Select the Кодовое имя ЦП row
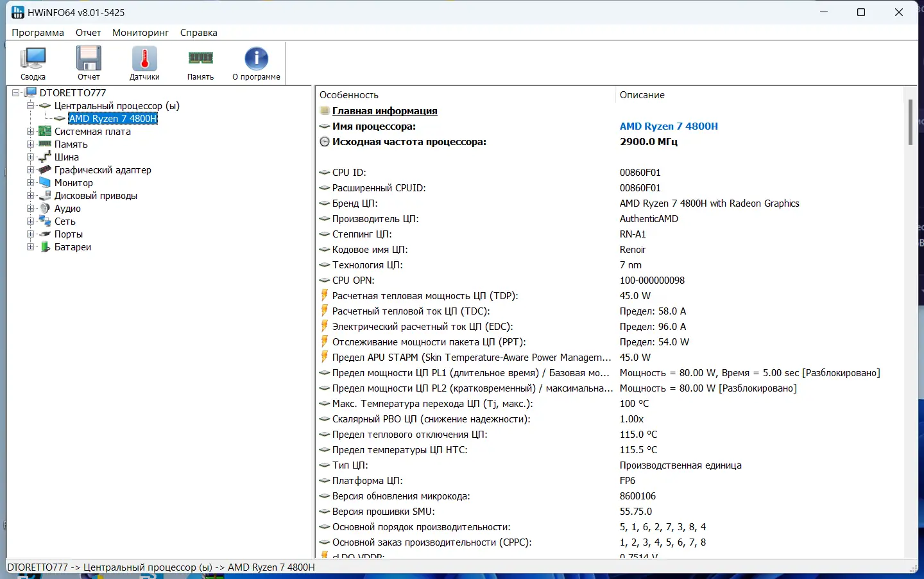 (610, 250)
